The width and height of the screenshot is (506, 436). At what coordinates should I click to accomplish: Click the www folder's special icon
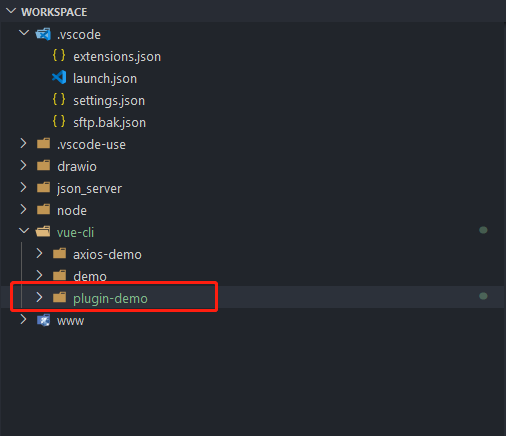pyautogui.click(x=43, y=320)
